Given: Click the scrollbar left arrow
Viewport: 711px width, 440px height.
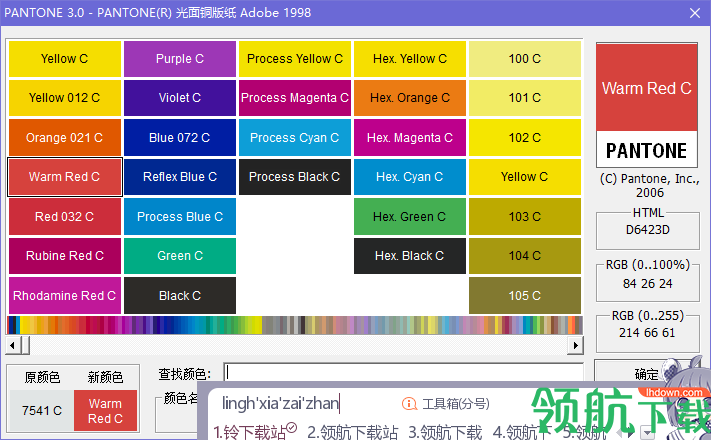Looking at the screenshot, I should [12, 346].
